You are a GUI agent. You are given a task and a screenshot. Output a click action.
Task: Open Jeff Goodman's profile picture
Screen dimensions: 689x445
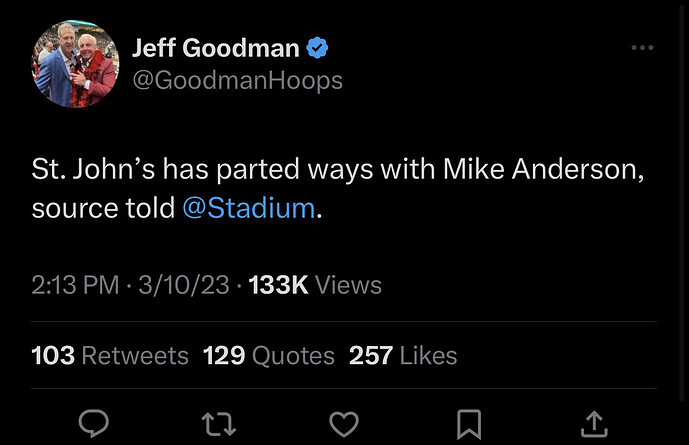(x=76, y=64)
